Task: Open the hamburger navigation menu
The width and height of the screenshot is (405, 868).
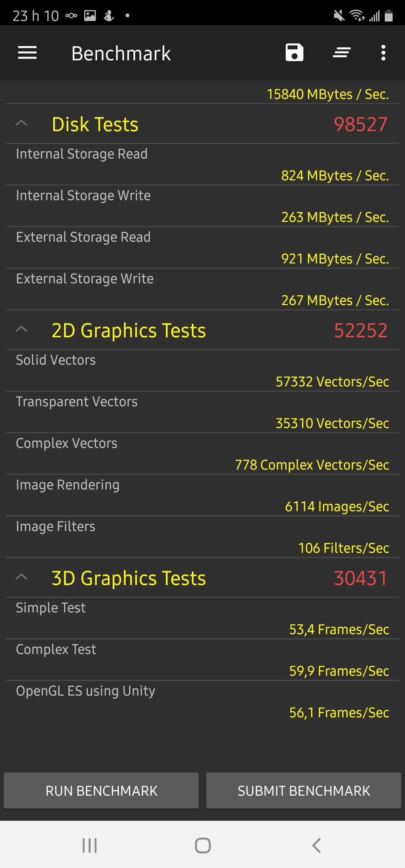Action: [27, 53]
